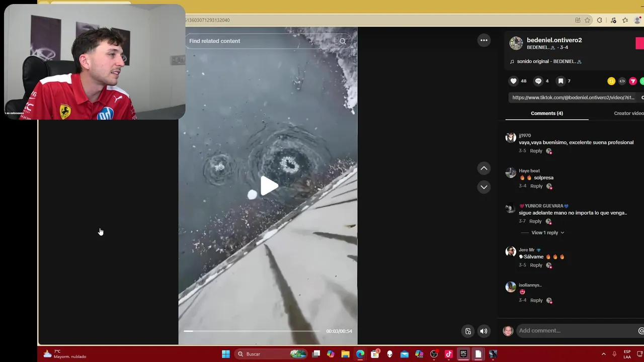Image resolution: width=644 pixels, height=362 pixels.
Task: Open Alienware app from taskbar
Action: [x=389, y=354]
